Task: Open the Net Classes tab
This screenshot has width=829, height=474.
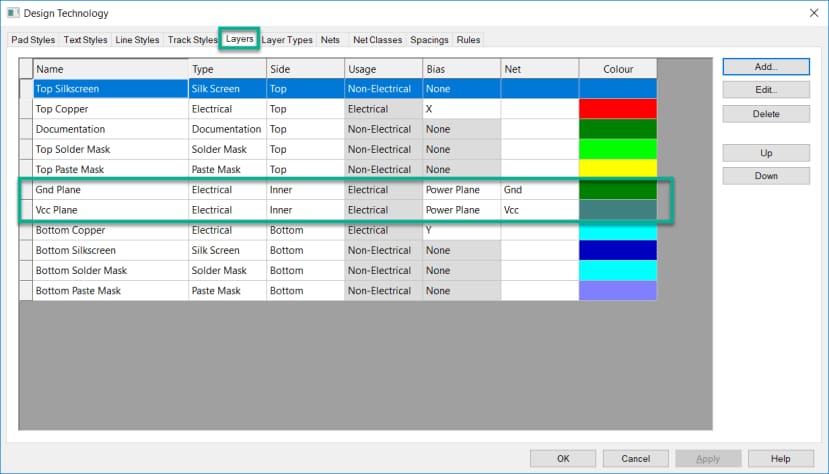Action: pos(377,40)
